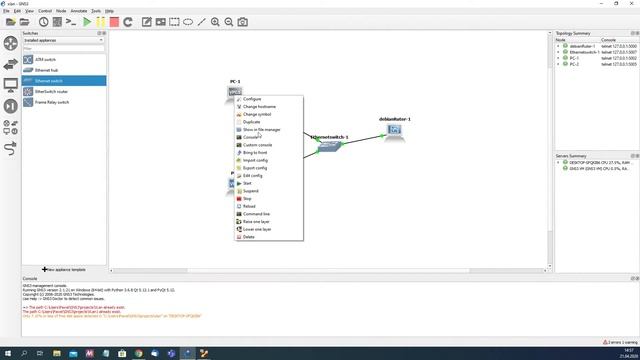This screenshot has width=640, height=360.
Task: Suspend all nodes with yellow pause icon
Action: coord(100,22)
